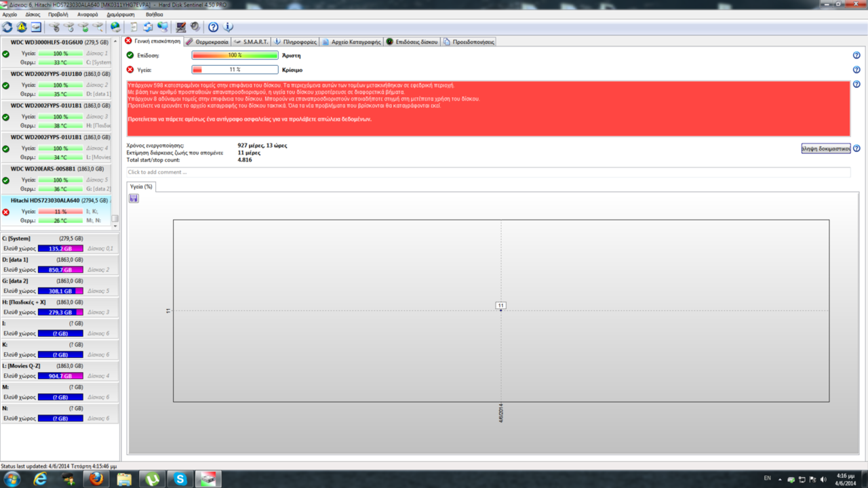The height and width of the screenshot is (488, 868).
Task: Switch to the S.M.A.R.T. tab
Action: click(251, 42)
